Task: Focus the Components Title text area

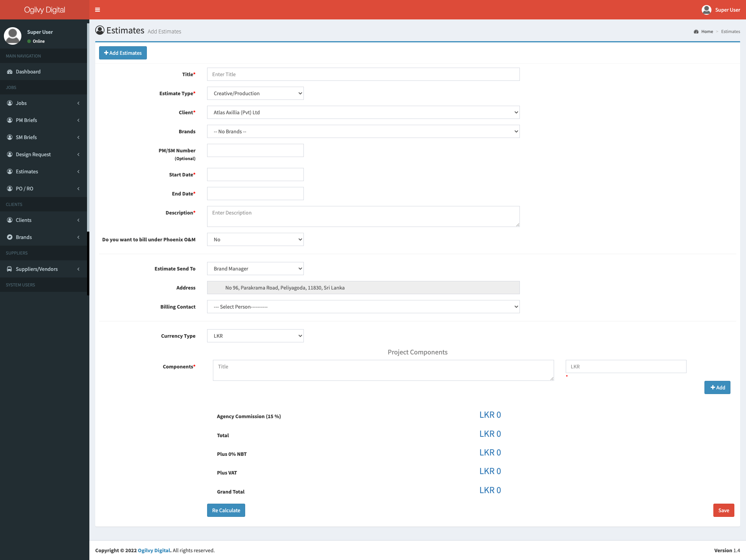Action: click(x=383, y=370)
